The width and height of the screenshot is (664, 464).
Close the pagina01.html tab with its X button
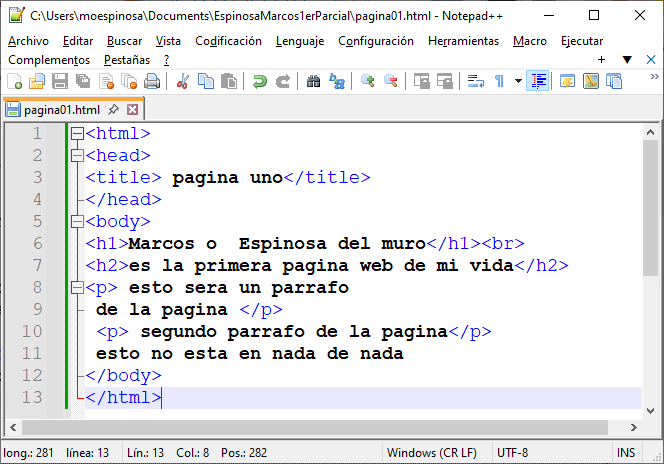pos(132,109)
